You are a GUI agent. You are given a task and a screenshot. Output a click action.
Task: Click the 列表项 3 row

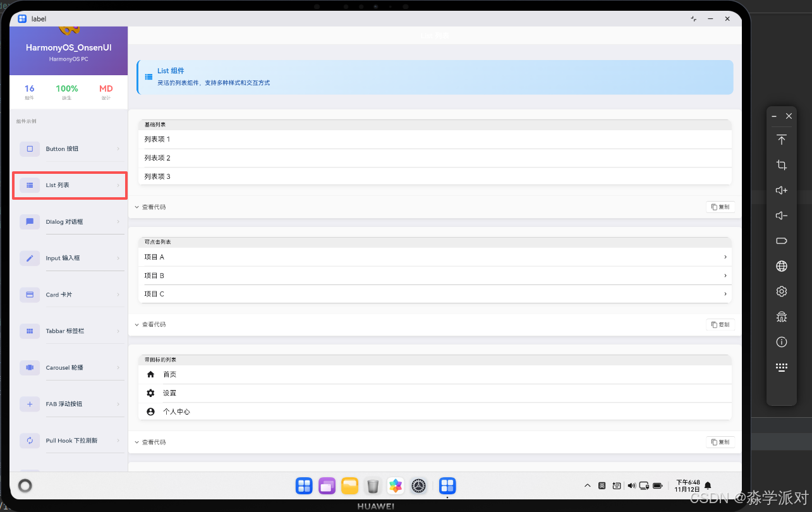pos(435,176)
